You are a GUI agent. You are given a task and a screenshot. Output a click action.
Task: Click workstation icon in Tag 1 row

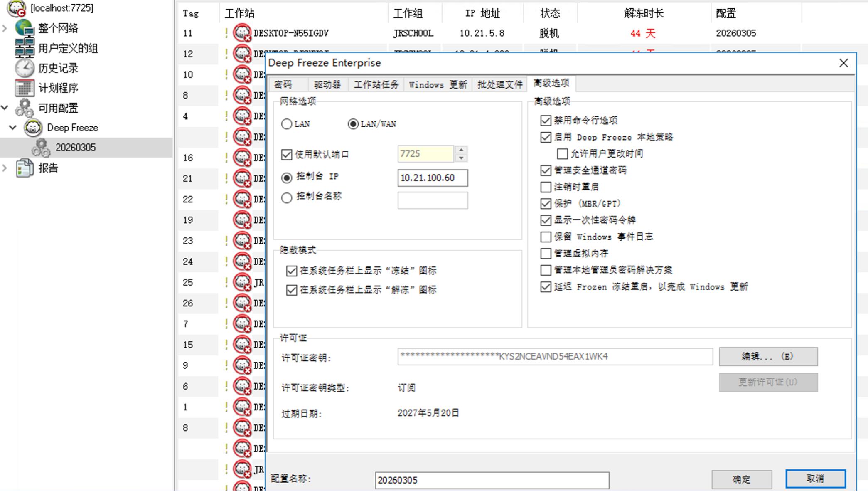pos(242,407)
